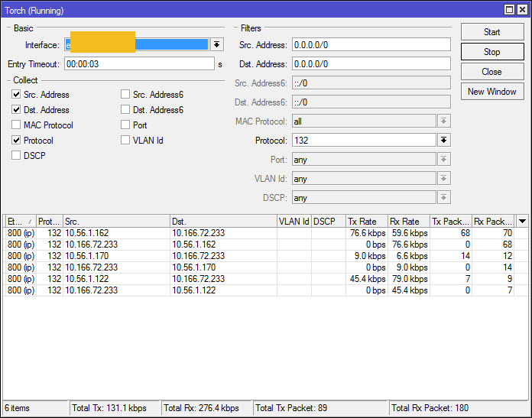Sort by the Tx Rate column header
This screenshot has width=532, height=418.
(367, 222)
